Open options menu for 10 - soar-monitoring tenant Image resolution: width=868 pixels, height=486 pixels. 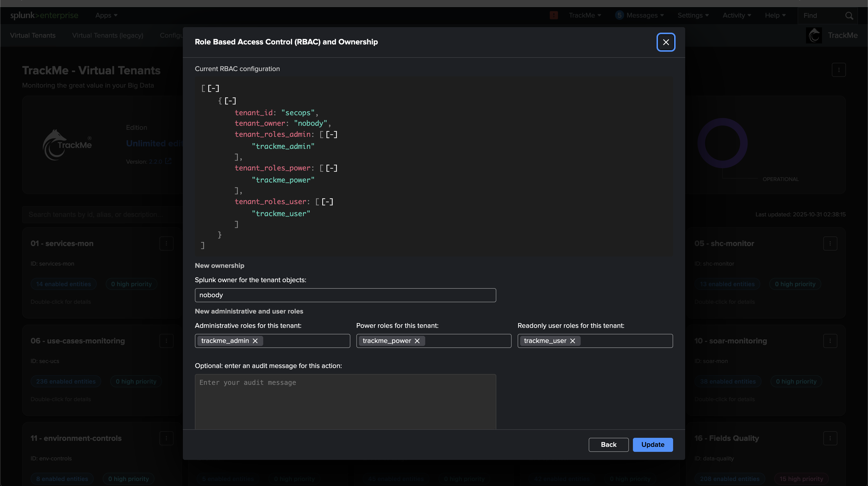coord(830,341)
